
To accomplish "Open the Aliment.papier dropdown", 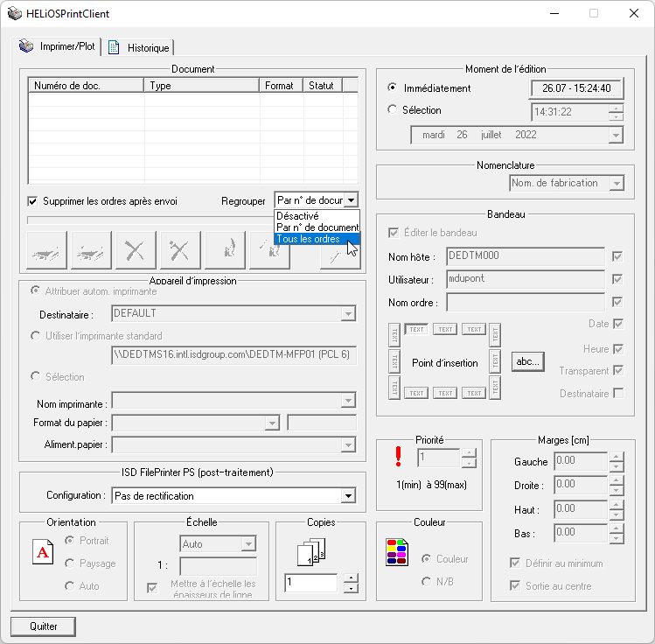I will (x=348, y=445).
